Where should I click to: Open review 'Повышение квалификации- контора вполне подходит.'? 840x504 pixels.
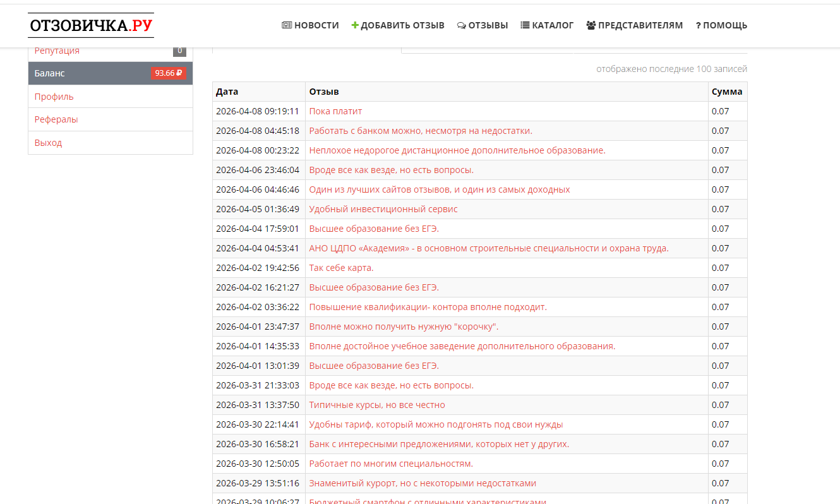click(428, 307)
